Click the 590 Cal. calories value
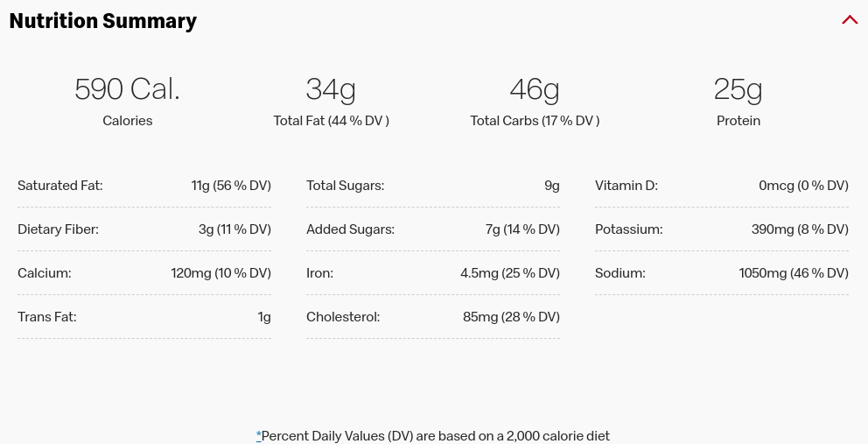Image resolution: width=868 pixels, height=444 pixels. [x=128, y=88]
